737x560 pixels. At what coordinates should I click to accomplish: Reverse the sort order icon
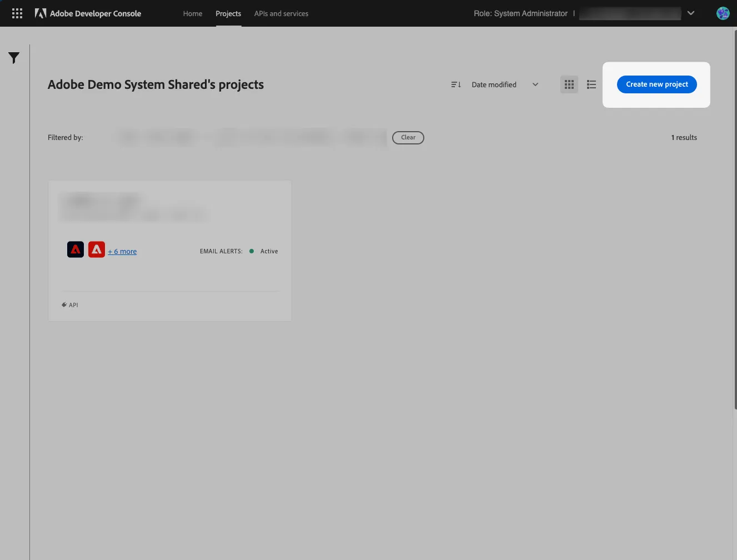456,84
